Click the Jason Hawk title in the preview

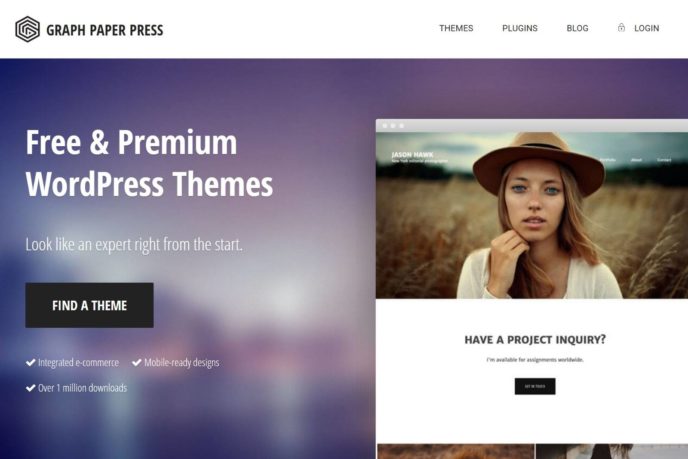[x=412, y=154]
